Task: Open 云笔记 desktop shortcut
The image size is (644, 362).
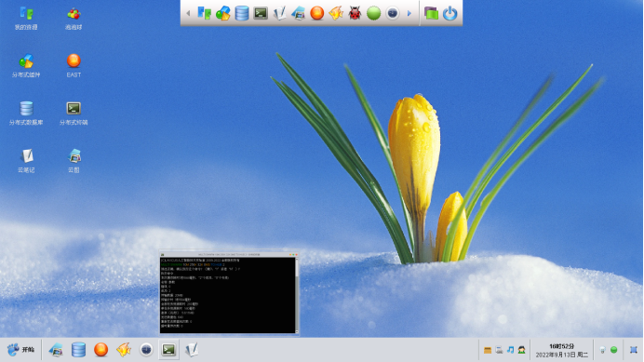Action: pos(26,161)
